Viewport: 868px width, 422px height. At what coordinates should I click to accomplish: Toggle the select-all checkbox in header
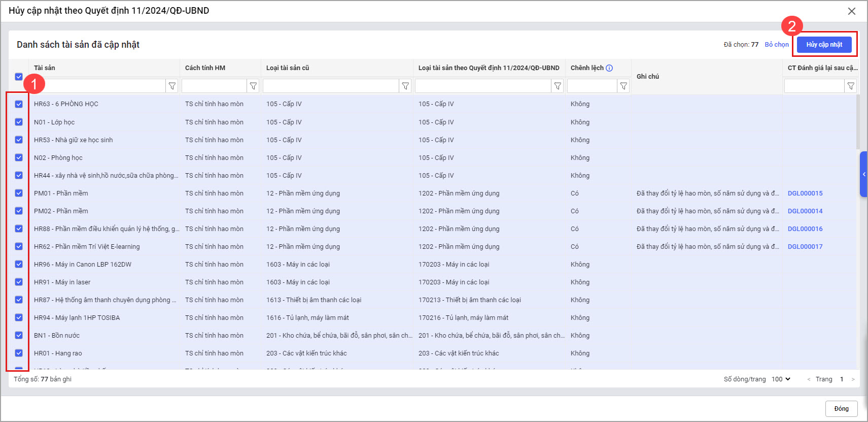tap(19, 77)
